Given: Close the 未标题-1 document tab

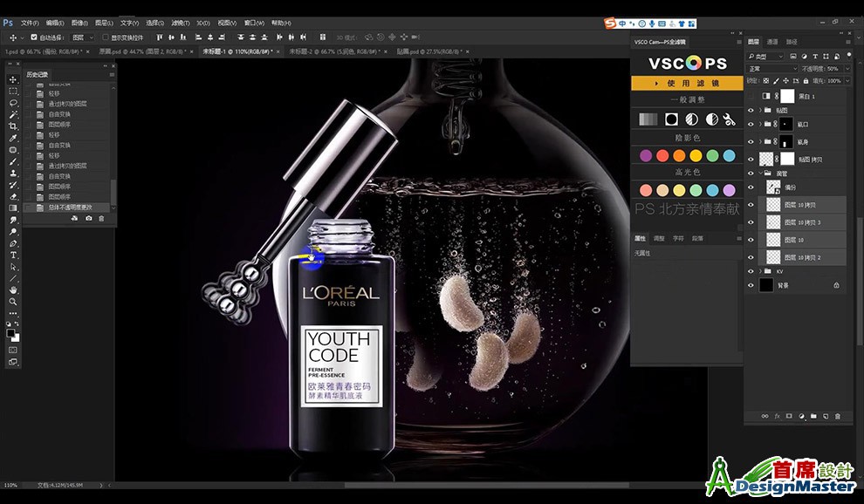Looking at the screenshot, I should click(x=278, y=51).
